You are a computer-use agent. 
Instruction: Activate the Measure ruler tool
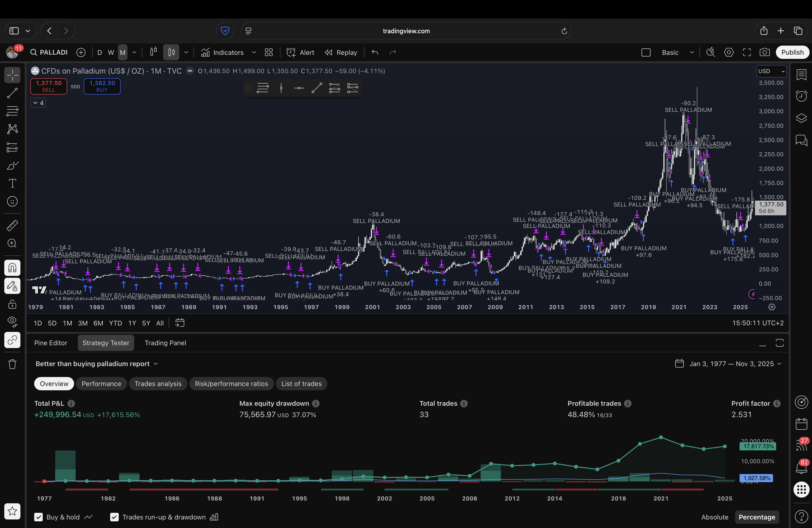click(12, 225)
